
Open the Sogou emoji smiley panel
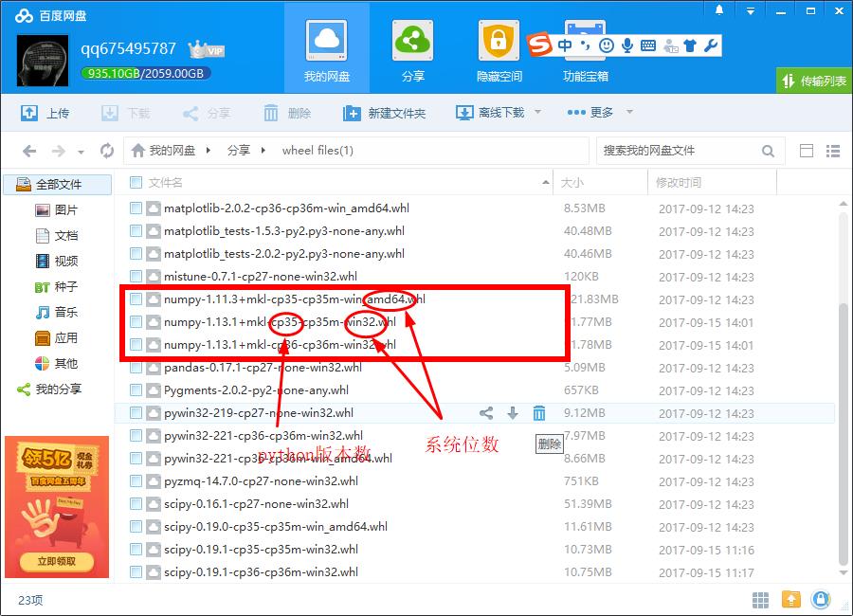[x=606, y=45]
